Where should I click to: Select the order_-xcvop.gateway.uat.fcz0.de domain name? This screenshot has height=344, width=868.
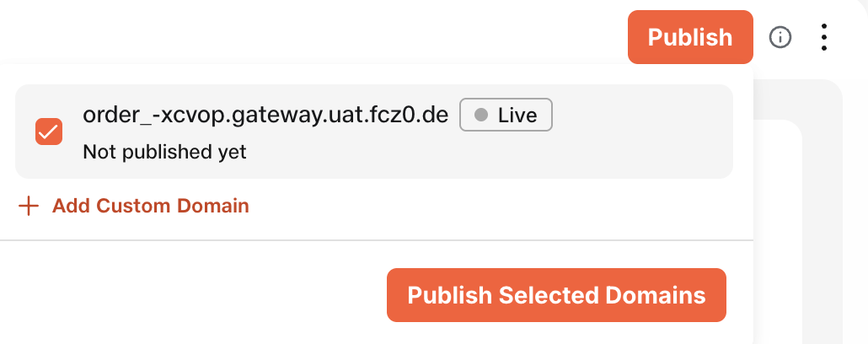point(265,116)
